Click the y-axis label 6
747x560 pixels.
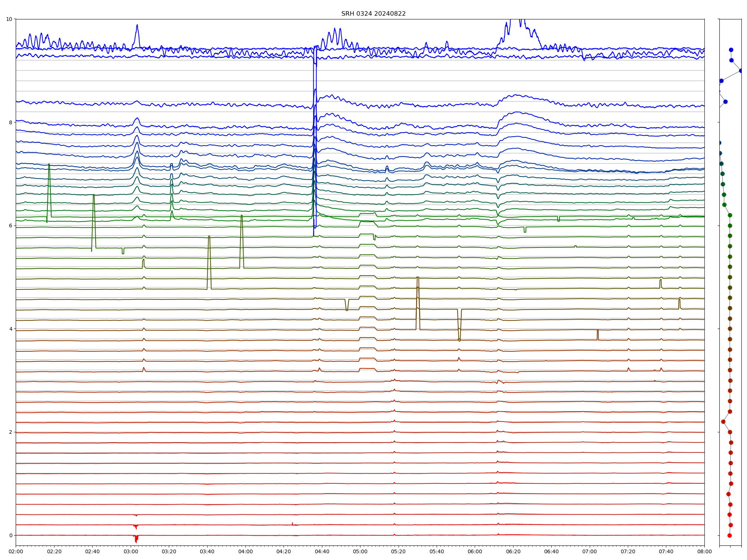click(10, 225)
